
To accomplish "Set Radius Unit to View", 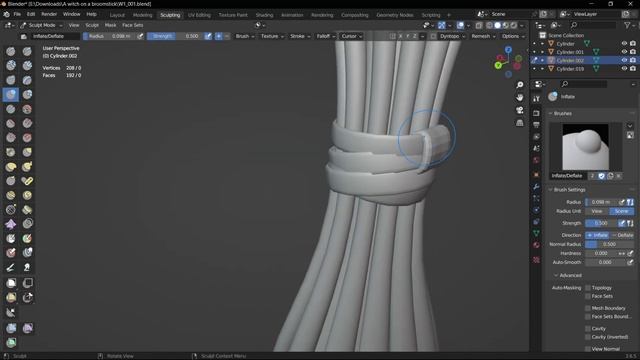I will (597, 211).
